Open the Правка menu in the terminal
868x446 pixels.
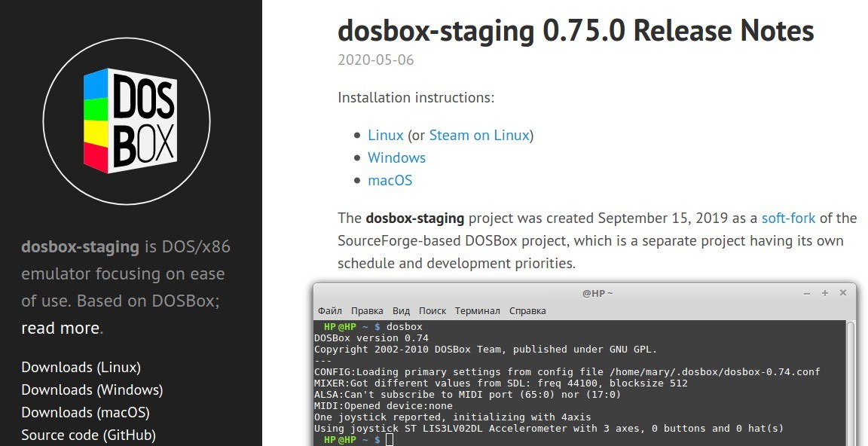pos(367,311)
